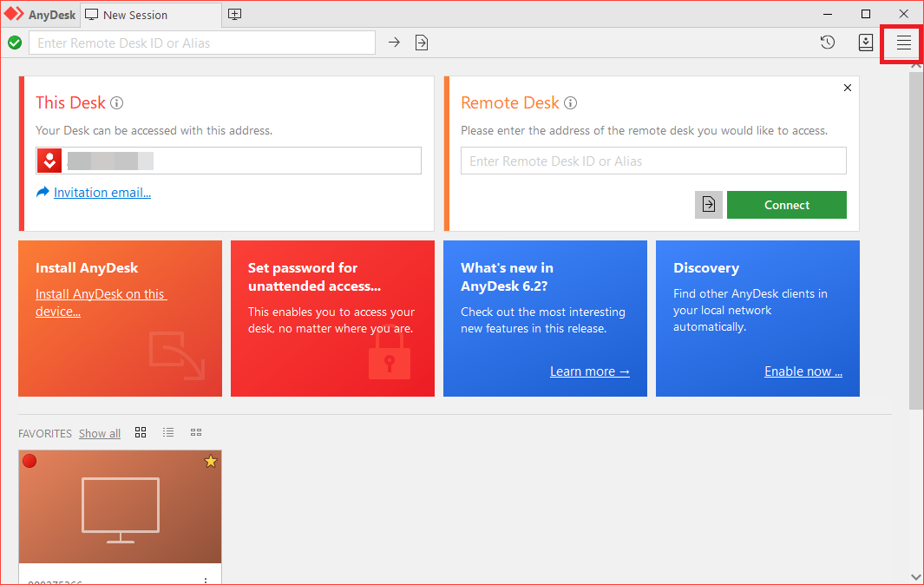Click the Remote Desk address input field

pyautogui.click(x=652, y=161)
